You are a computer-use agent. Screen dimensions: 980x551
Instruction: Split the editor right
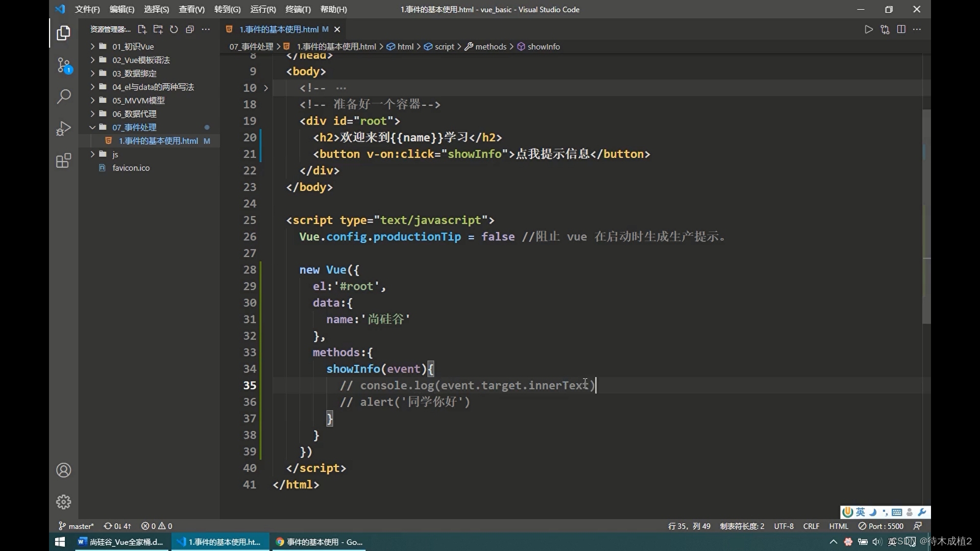click(x=901, y=30)
